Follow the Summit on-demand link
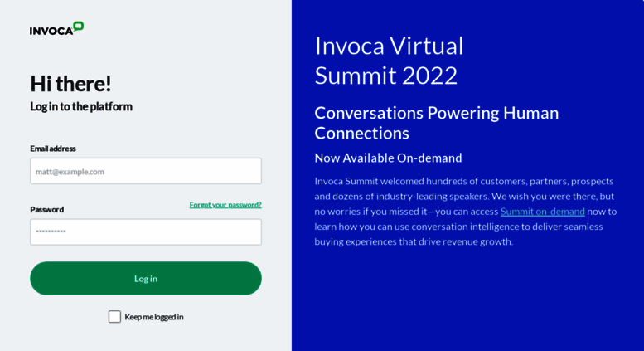Image resolution: width=644 pixels, height=351 pixels. pos(543,212)
